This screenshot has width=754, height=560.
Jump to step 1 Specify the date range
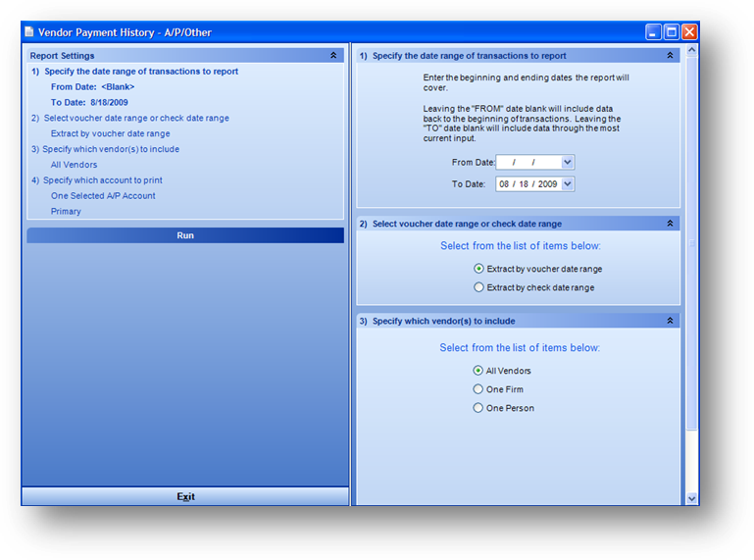coord(135,72)
